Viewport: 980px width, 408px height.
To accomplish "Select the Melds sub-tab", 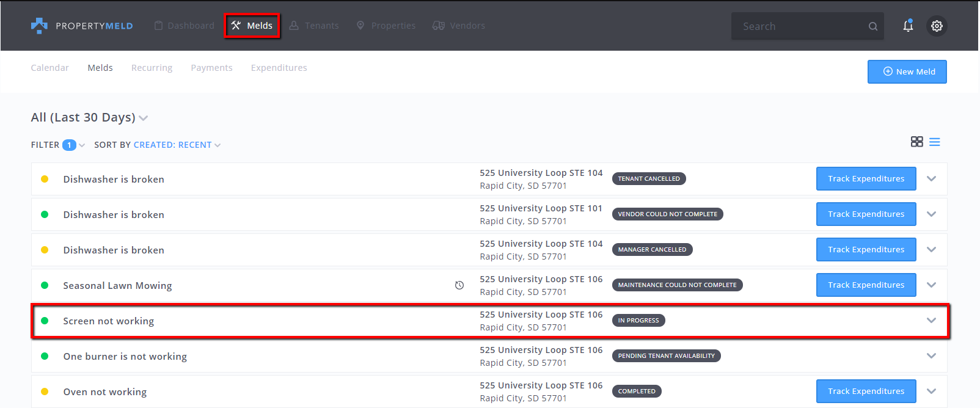I will [x=100, y=68].
